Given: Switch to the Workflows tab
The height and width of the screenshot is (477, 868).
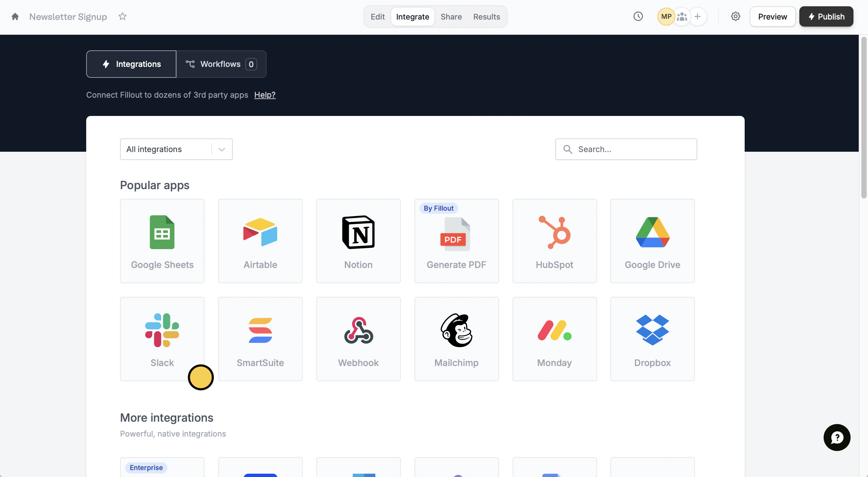Looking at the screenshot, I should (x=221, y=64).
